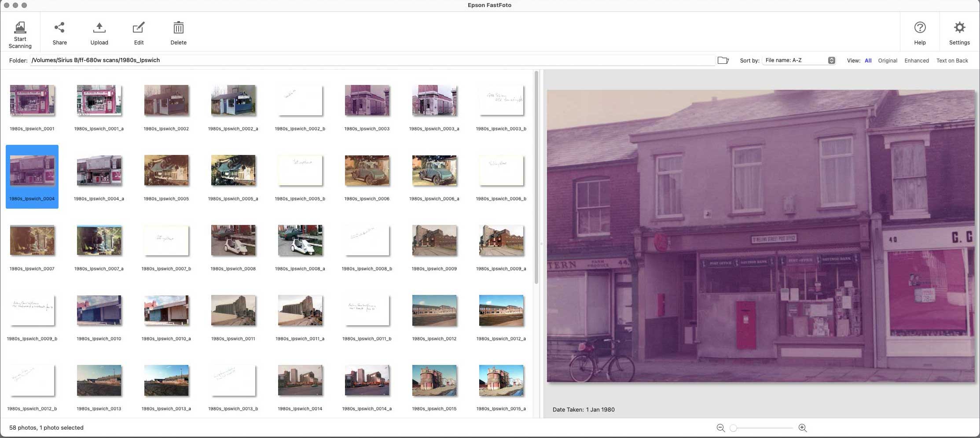Click the Delete trash icon
The width and height of the screenshot is (980, 438).
tap(178, 28)
